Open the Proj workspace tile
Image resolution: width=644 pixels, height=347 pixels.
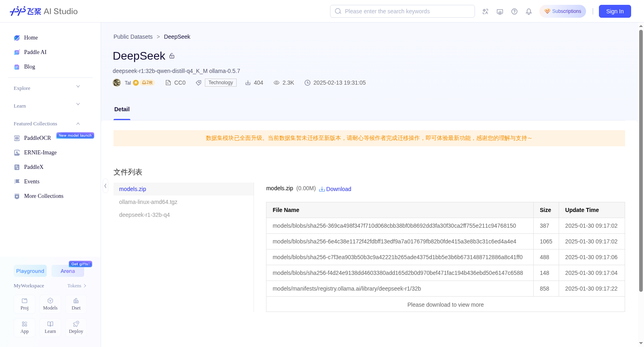coord(25,304)
